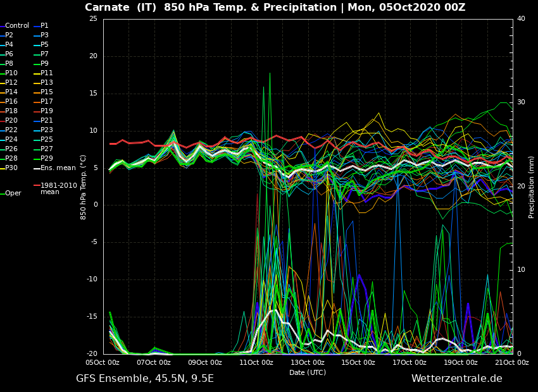Pick the 'P23' legend entry
538x392 pixels.
tap(46, 130)
